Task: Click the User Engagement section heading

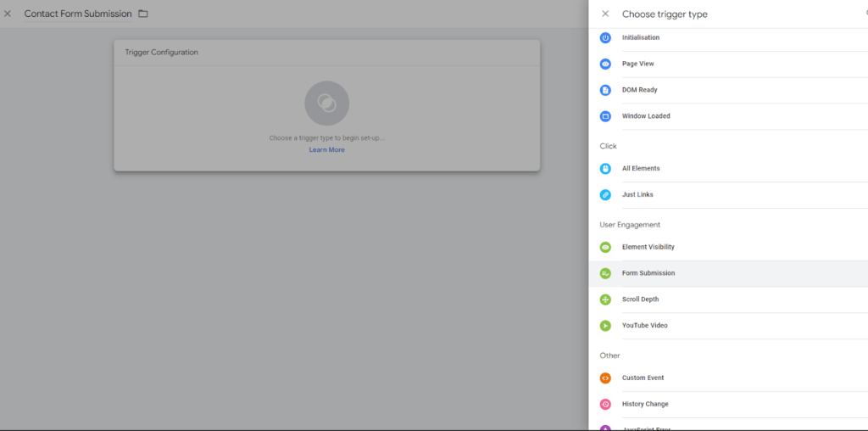Action: tap(630, 224)
